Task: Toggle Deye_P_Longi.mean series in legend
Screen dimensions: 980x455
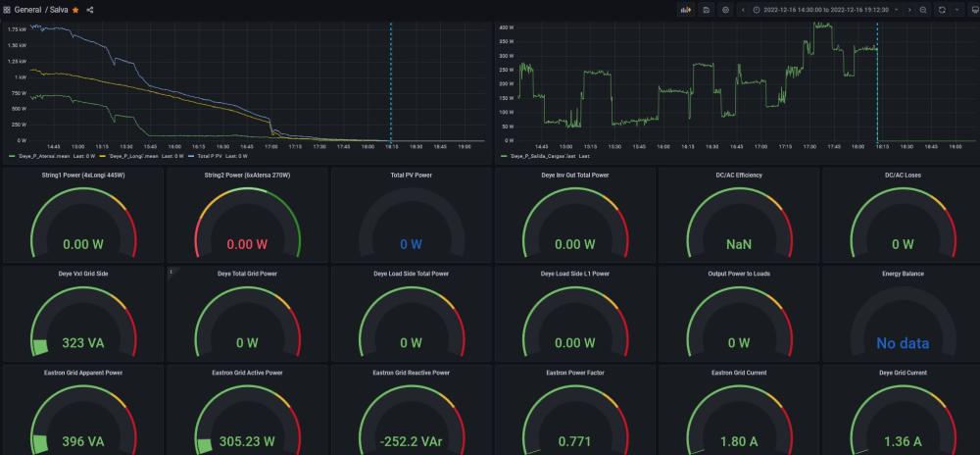Action: pyautogui.click(x=132, y=156)
